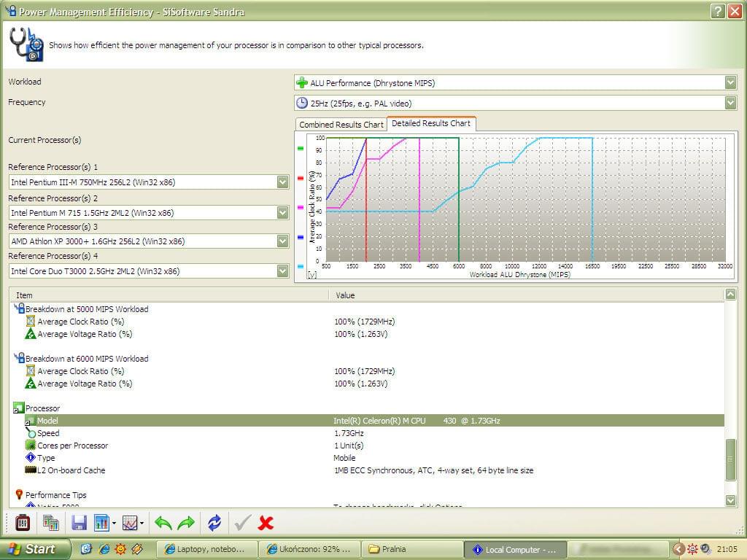Click the cyan legend color marker
Viewport: 747px width, 560px height.
pos(301,268)
